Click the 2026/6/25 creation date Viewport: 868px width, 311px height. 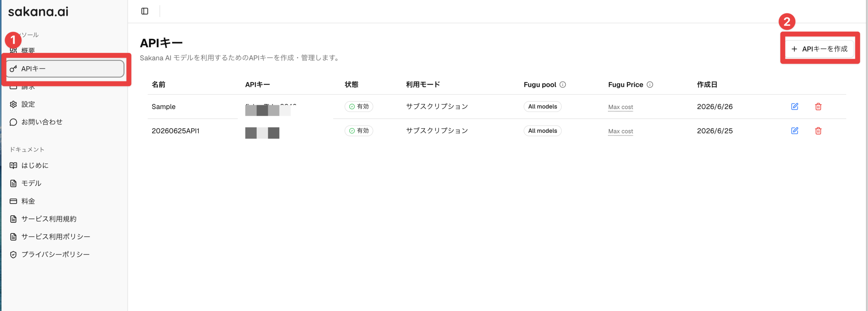(715, 131)
